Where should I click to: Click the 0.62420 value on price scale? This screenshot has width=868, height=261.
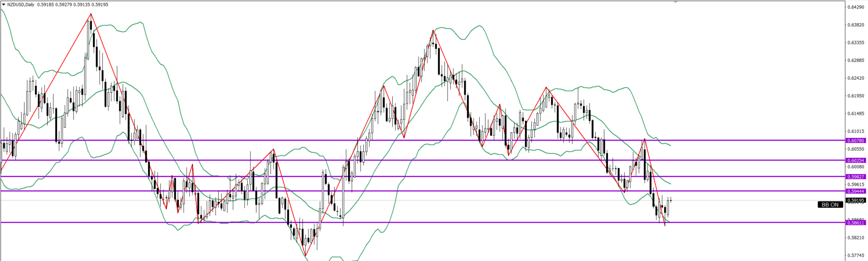click(x=855, y=78)
